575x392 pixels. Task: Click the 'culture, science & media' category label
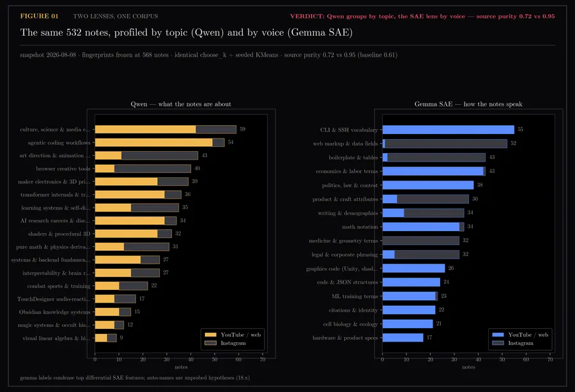pyautogui.click(x=55, y=130)
